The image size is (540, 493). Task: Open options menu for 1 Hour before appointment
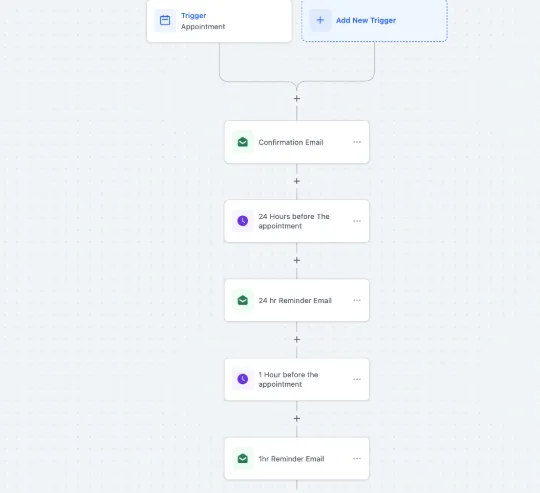click(x=357, y=379)
